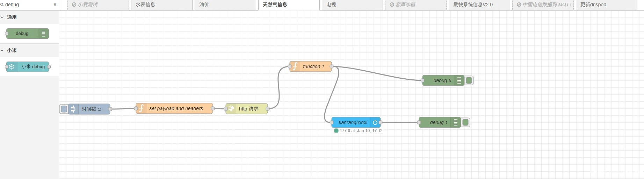Screen dimensions: 644x179
Task: Click the tianranqixinxi node circle icon
Action: pos(375,123)
